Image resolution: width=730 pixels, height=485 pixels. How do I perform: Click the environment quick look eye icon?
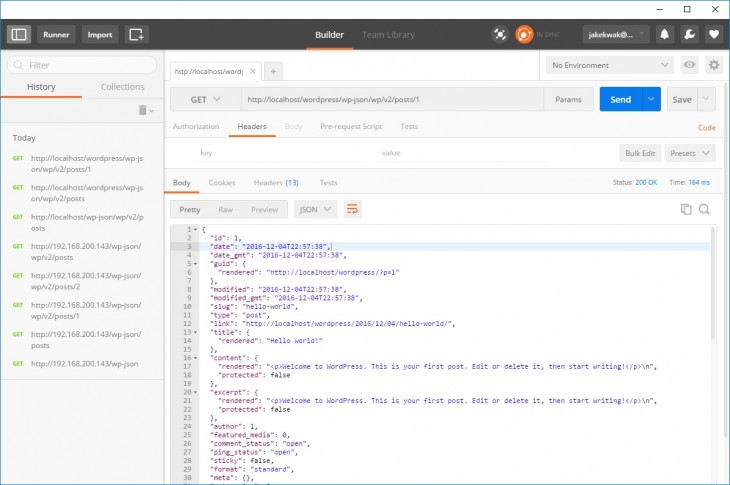[689, 65]
